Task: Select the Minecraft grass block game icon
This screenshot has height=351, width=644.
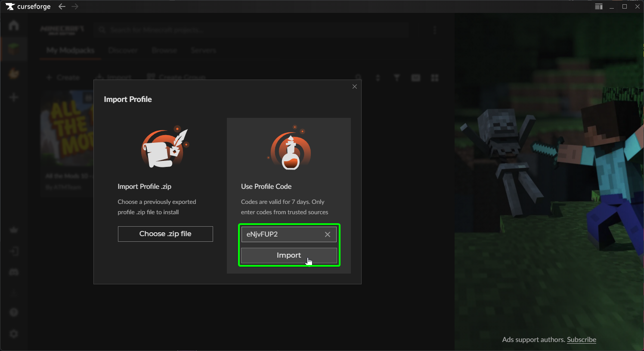Action: pyautogui.click(x=14, y=49)
